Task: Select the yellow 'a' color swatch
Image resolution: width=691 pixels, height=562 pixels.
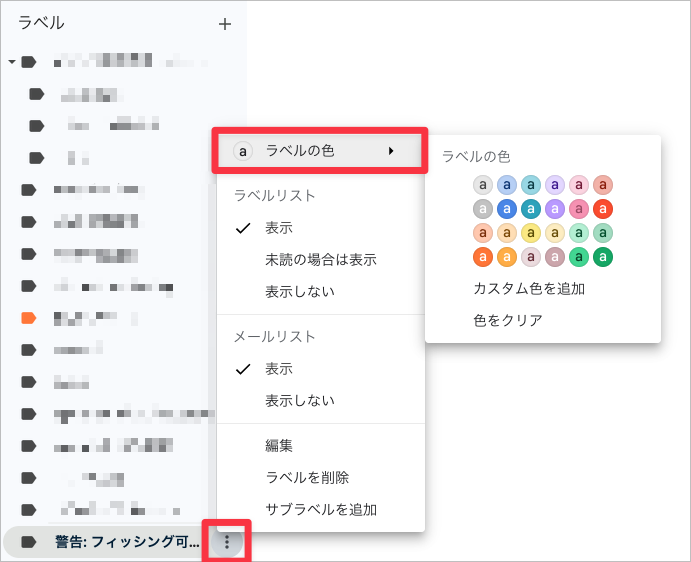Action: [x=530, y=233]
